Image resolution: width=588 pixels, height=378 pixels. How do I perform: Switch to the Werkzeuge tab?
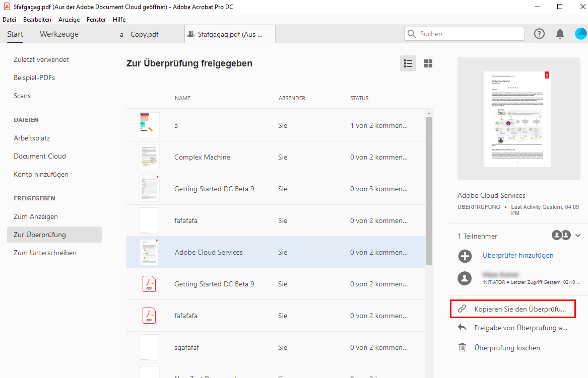coord(59,34)
